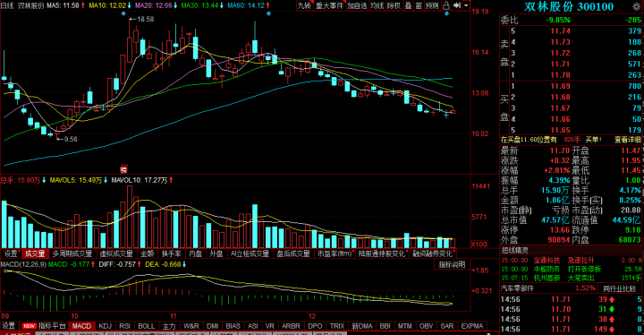Toggle the 叠 overlay button
The width and height of the screenshot is (644, 335).
pos(408,5)
